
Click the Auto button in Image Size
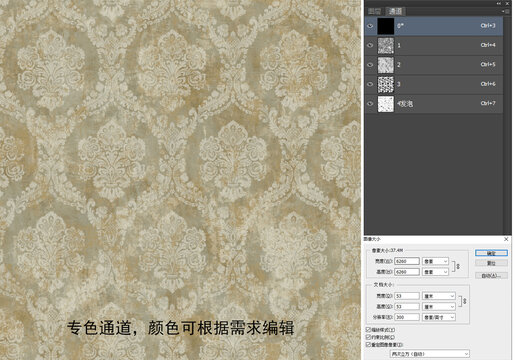[x=491, y=275]
